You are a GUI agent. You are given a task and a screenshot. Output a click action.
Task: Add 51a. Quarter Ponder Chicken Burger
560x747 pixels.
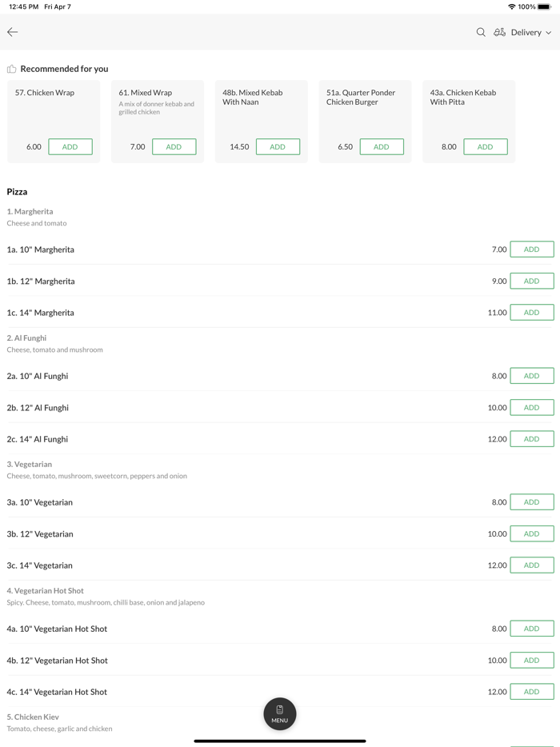coord(382,146)
